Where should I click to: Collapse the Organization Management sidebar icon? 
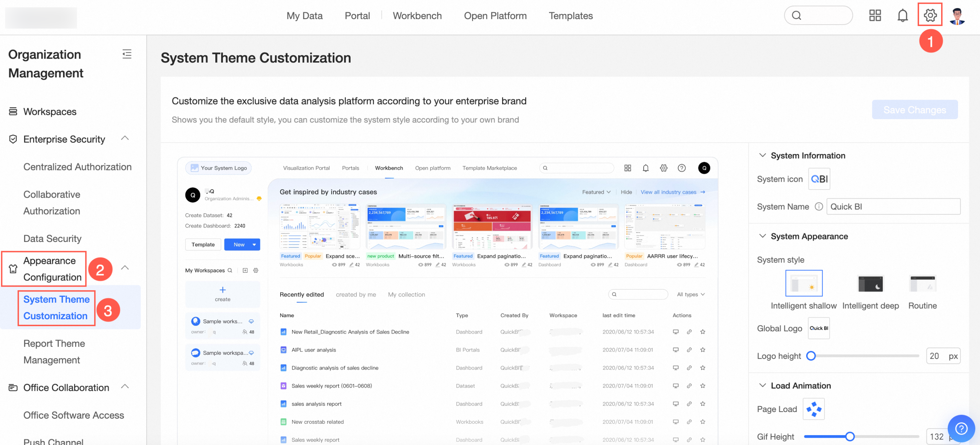[127, 54]
